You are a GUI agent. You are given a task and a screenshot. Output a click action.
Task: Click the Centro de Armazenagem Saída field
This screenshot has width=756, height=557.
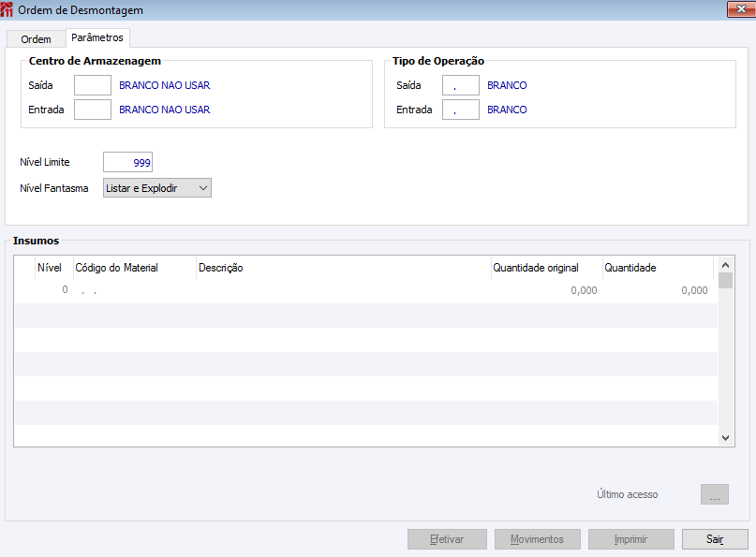click(93, 85)
